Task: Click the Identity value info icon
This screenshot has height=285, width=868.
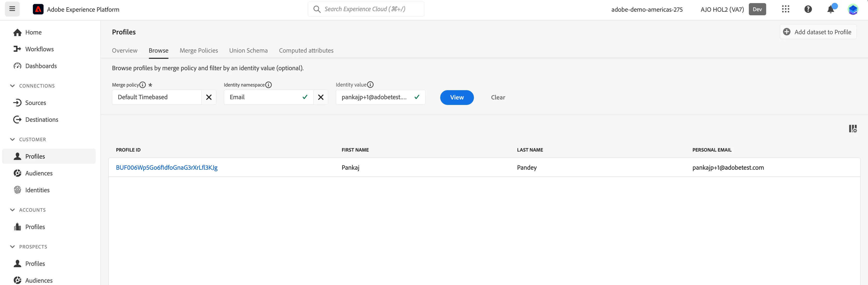Action: [x=370, y=85]
